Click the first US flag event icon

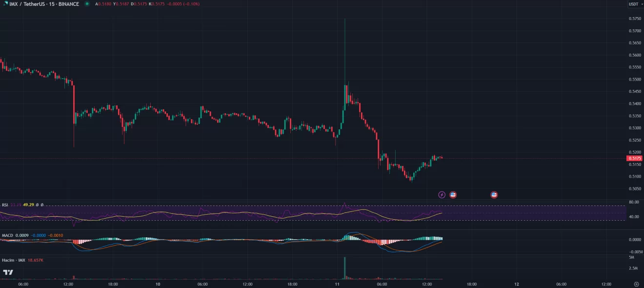coord(453,195)
